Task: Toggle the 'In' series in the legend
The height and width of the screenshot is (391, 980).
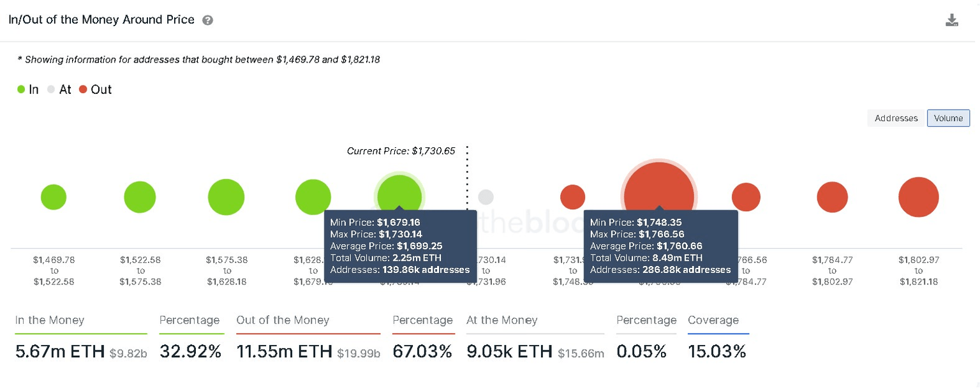Action: (27, 89)
